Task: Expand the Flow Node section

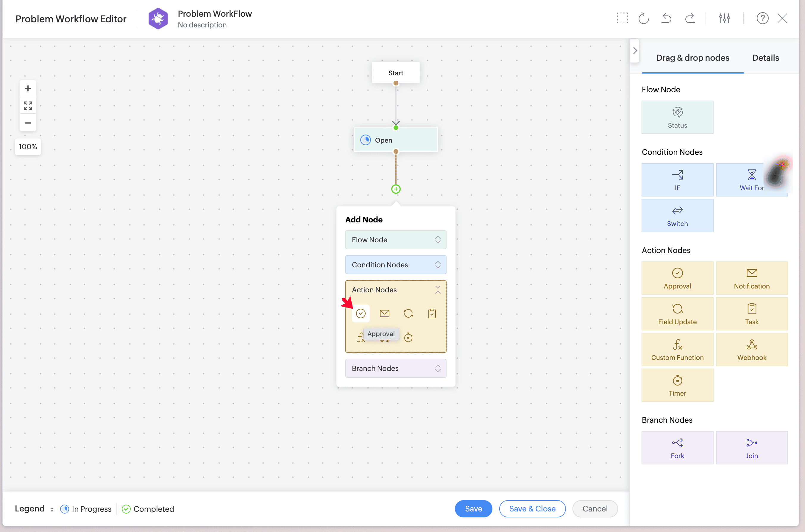Action: click(396, 240)
